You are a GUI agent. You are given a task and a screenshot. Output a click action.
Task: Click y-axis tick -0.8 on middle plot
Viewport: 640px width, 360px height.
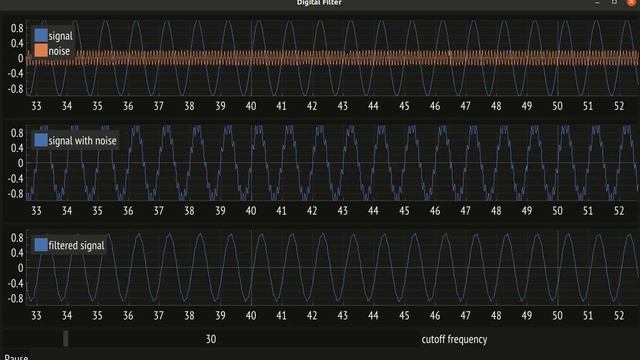(x=16, y=193)
